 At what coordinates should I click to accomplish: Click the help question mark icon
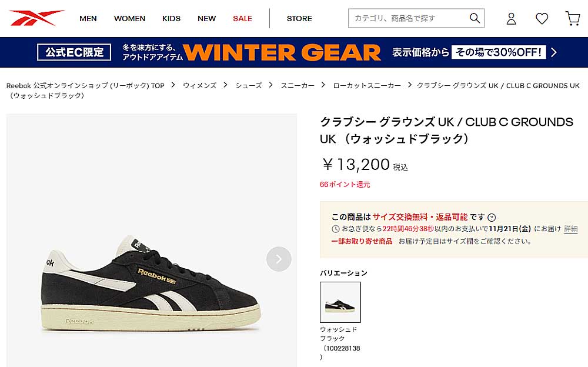[x=492, y=217]
